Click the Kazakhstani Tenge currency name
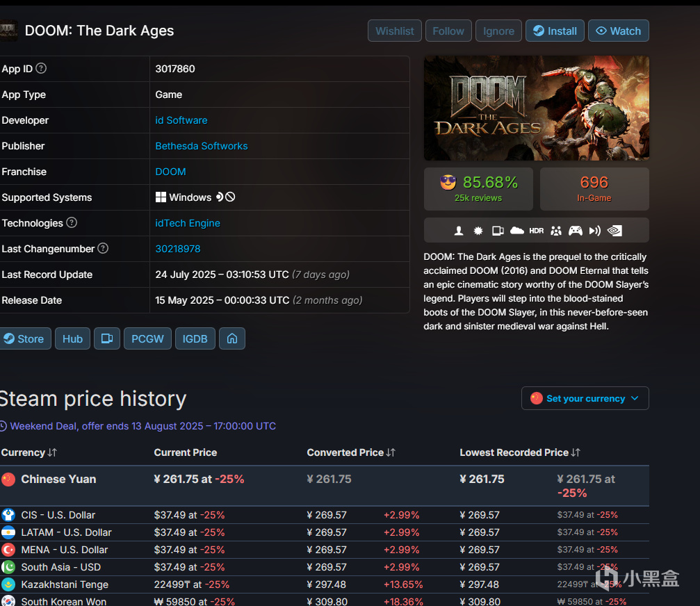Screen dimensions: 700x606 point(65,584)
